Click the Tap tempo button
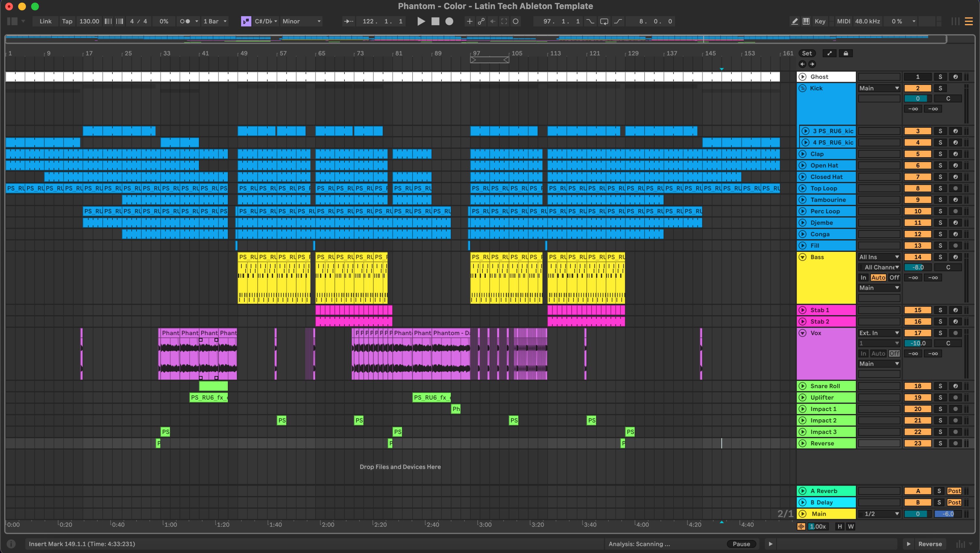980x553 pixels. [x=67, y=21]
